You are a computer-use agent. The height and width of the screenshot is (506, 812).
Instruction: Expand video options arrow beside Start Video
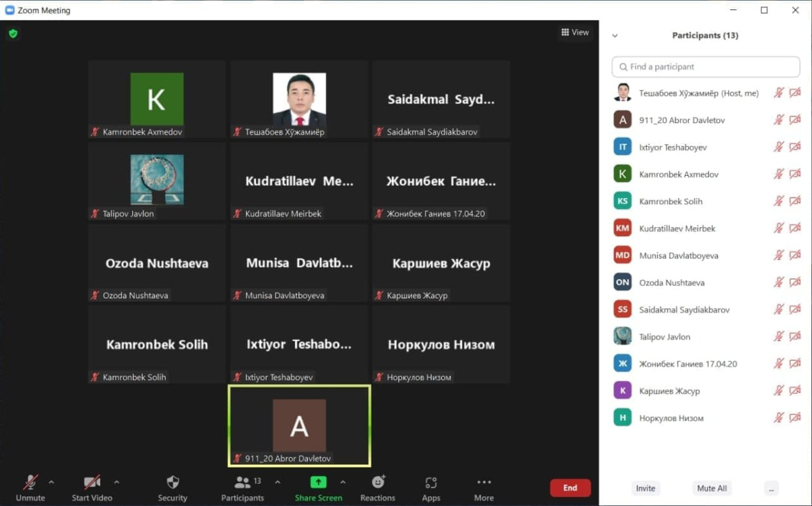click(116, 482)
